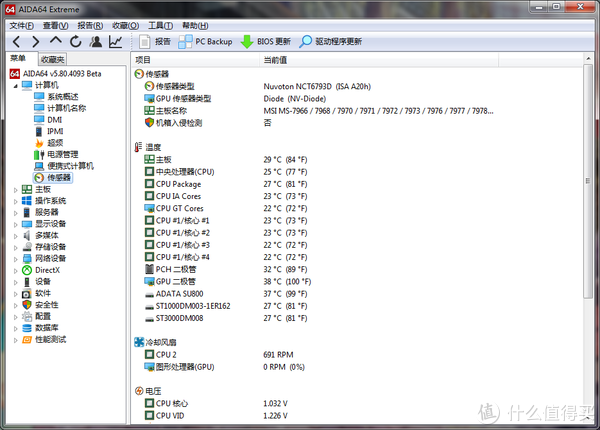Click the 安全性 shield icon in tree
This screenshot has height=430, width=600.
[x=27, y=305]
